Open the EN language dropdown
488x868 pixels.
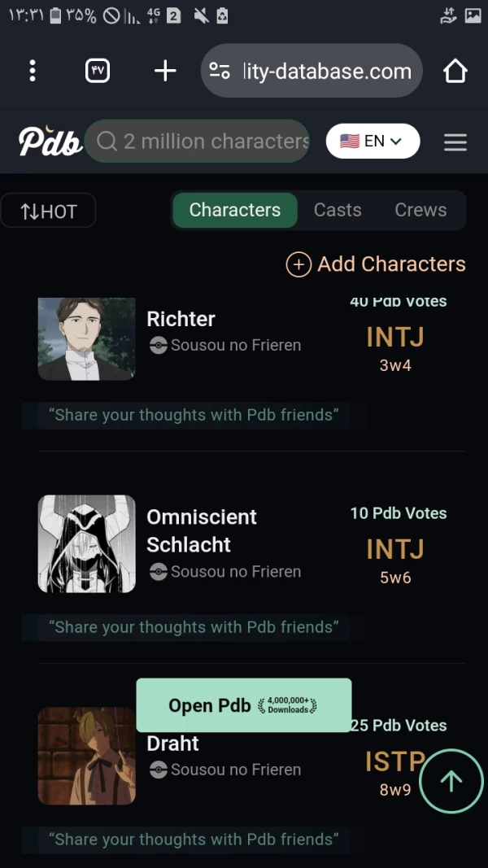(373, 142)
